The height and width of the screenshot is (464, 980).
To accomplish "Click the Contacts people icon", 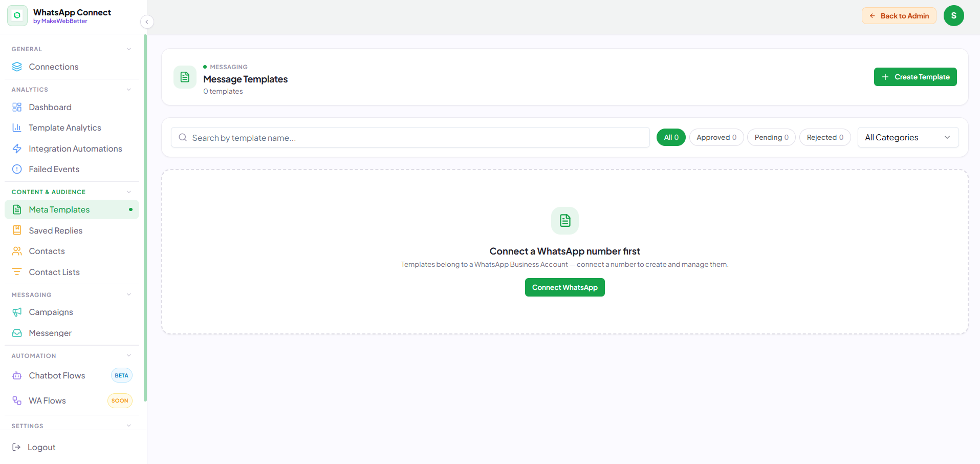I will coord(17,251).
